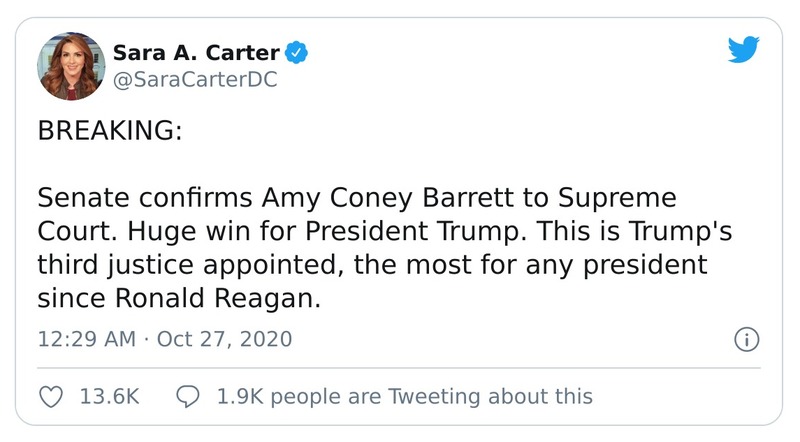The height and width of the screenshot is (442, 800).
Task: Click the blue verified badge
Action: click(298, 52)
